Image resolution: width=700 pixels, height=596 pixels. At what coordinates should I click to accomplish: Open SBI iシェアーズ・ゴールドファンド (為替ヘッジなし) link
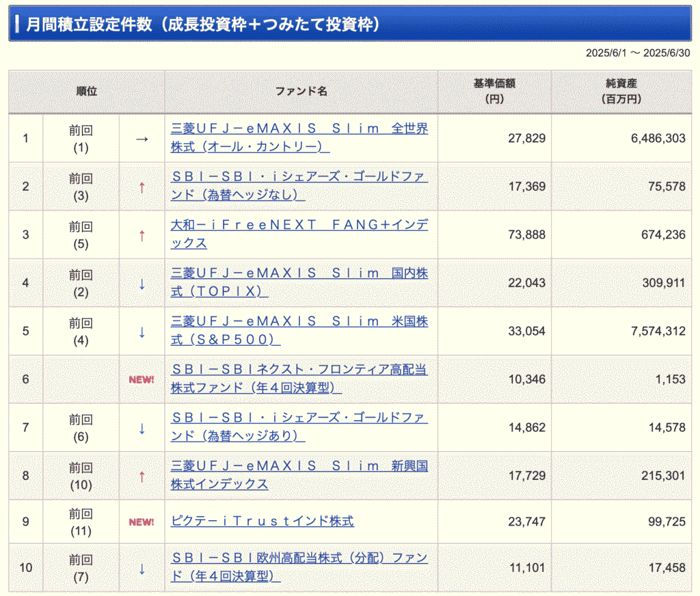pyautogui.click(x=299, y=186)
